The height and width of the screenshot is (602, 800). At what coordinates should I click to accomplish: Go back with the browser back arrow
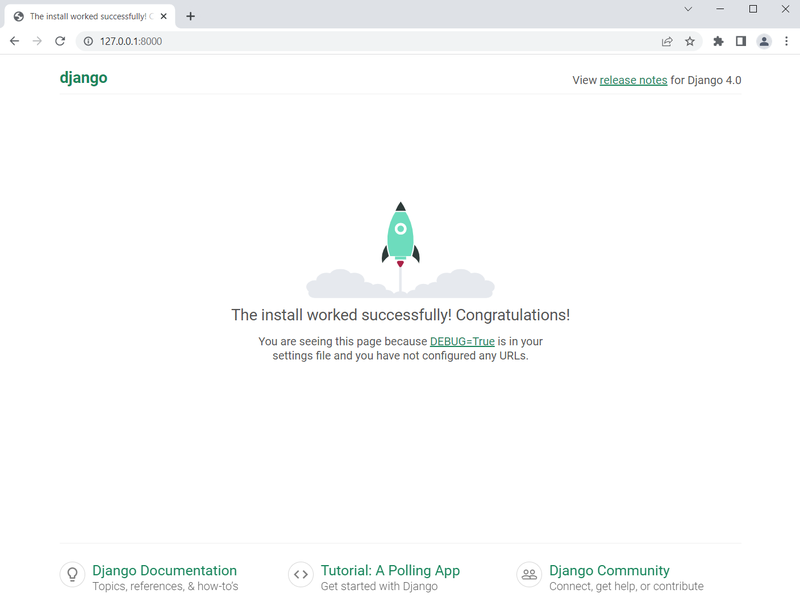coord(14,41)
